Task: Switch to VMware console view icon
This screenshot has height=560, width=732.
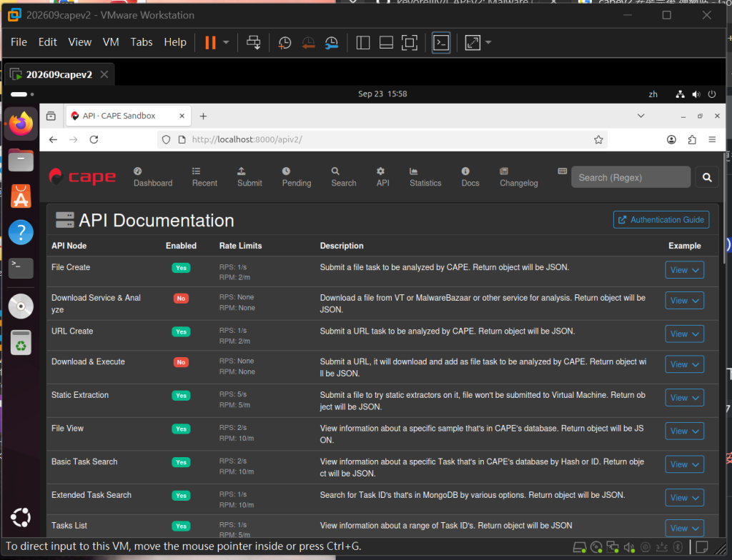Action: [x=441, y=43]
